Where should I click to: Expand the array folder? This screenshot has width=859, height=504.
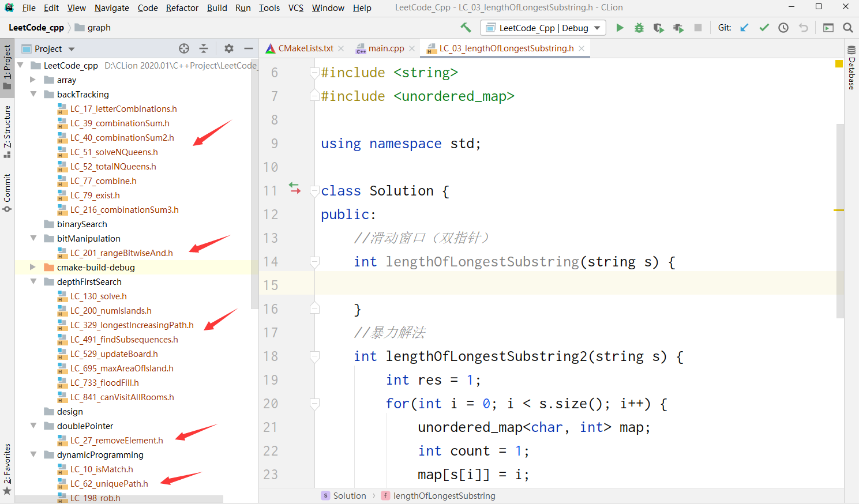(x=33, y=80)
